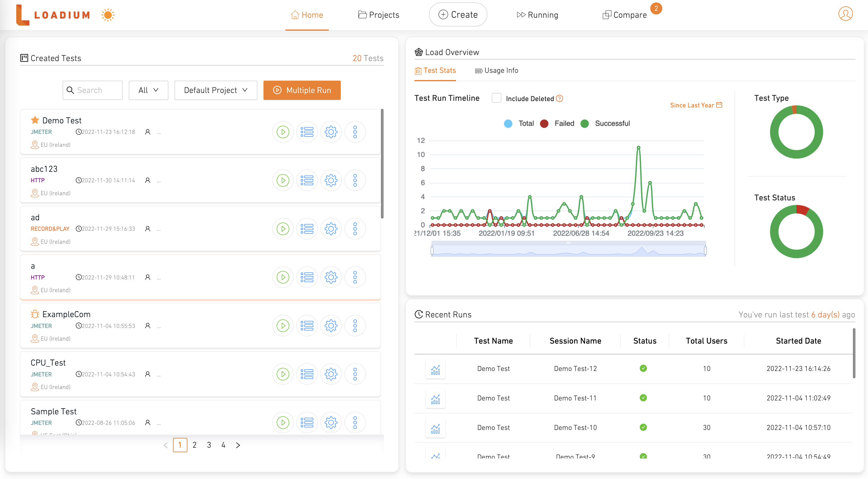Open more options dots for ExampleCom test
Image resolution: width=868 pixels, height=479 pixels.
point(355,326)
